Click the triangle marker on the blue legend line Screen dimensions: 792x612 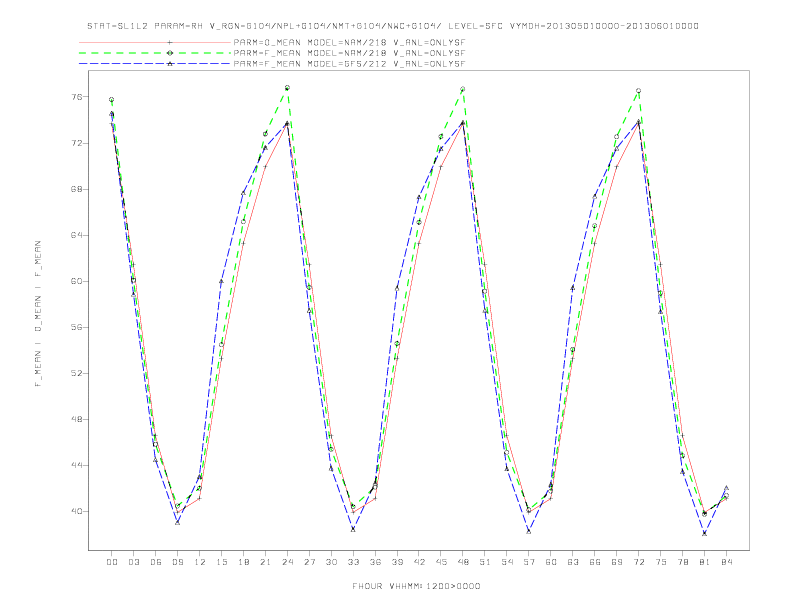point(170,64)
